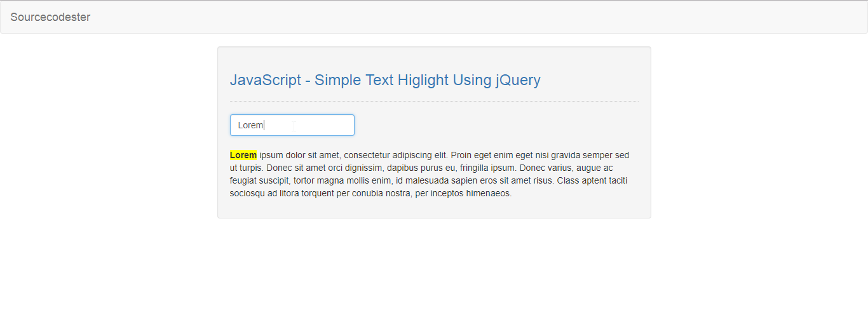Open the Sourcecodester brand link
The image size is (868, 329).
click(x=50, y=17)
